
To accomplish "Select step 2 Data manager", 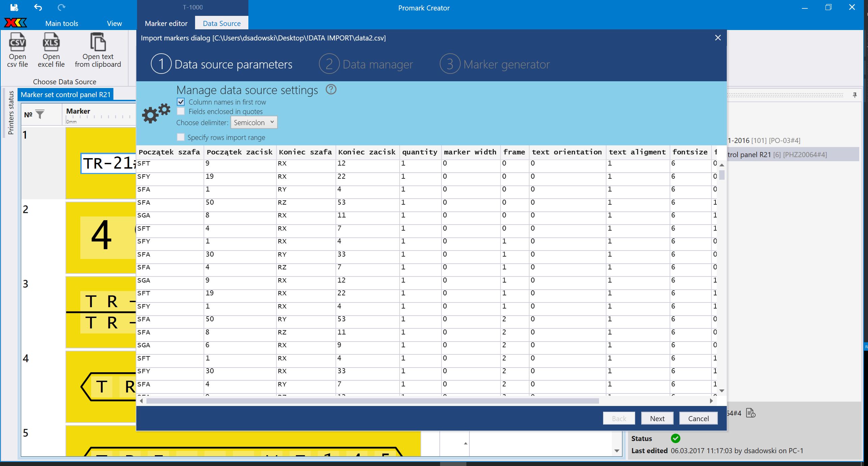I will pos(366,64).
